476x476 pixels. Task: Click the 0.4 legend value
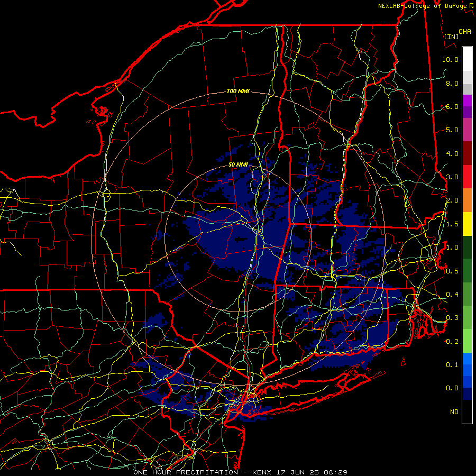point(452,294)
